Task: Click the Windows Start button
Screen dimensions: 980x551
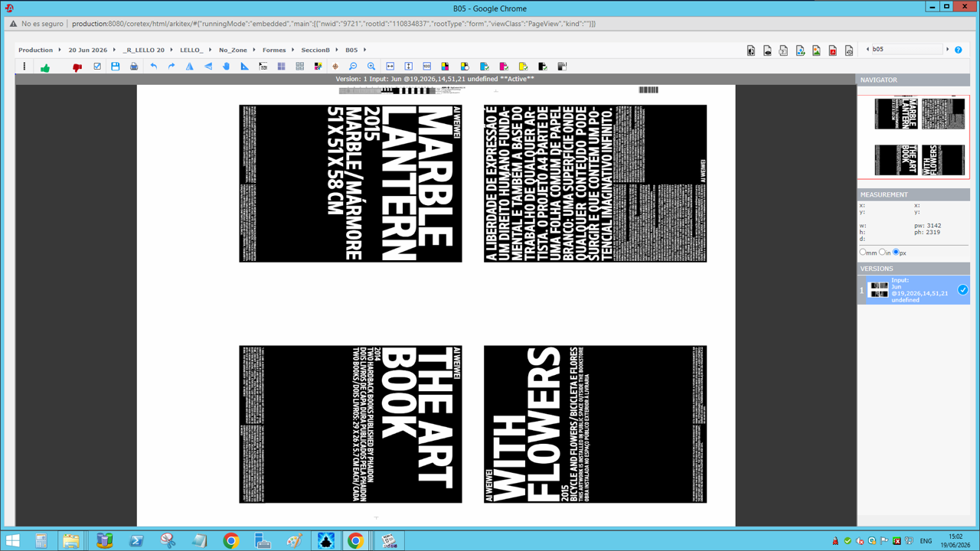Action: 12,541
